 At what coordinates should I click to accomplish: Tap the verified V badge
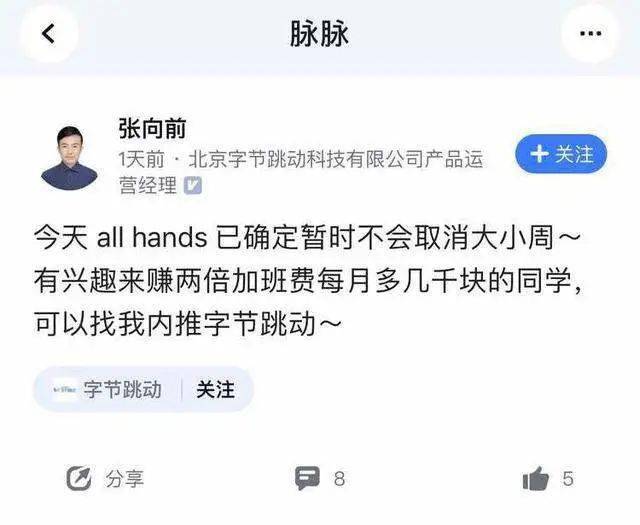[x=193, y=186]
